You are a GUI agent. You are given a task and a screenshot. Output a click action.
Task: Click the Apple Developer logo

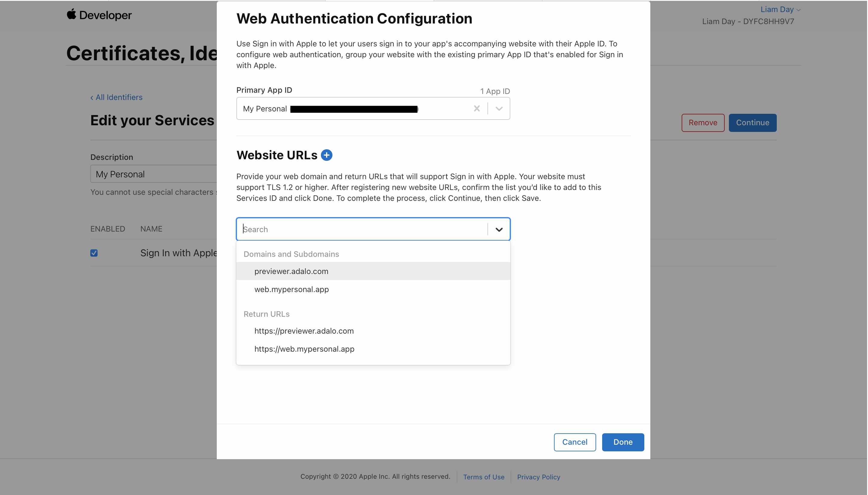[99, 15]
